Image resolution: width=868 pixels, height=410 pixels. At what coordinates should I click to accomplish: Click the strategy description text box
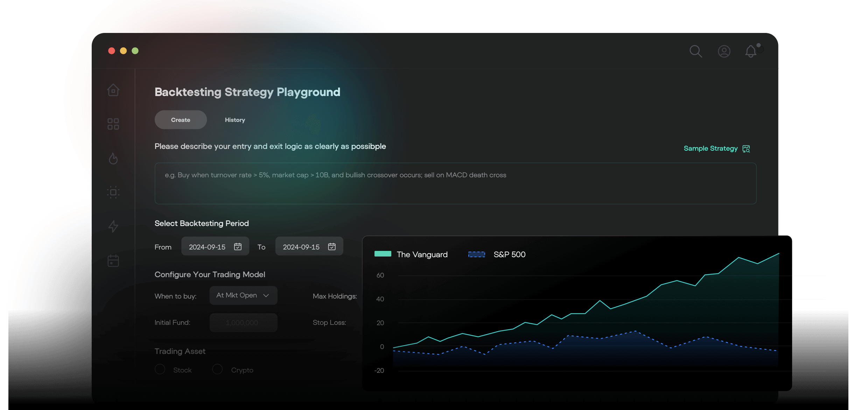click(x=455, y=183)
